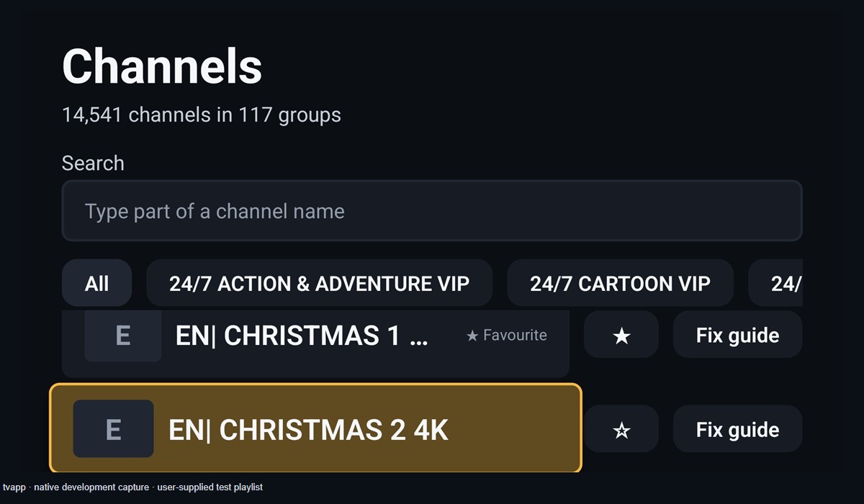The width and height of the screenshot is (864, 504).
Task: Filter by 24/7 ACTION & ADVENTURE VIP group
Action: coord(319,283)
